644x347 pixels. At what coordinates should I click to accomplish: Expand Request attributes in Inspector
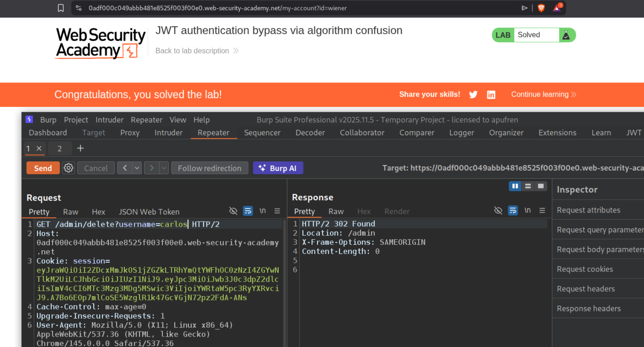(588, 210)
